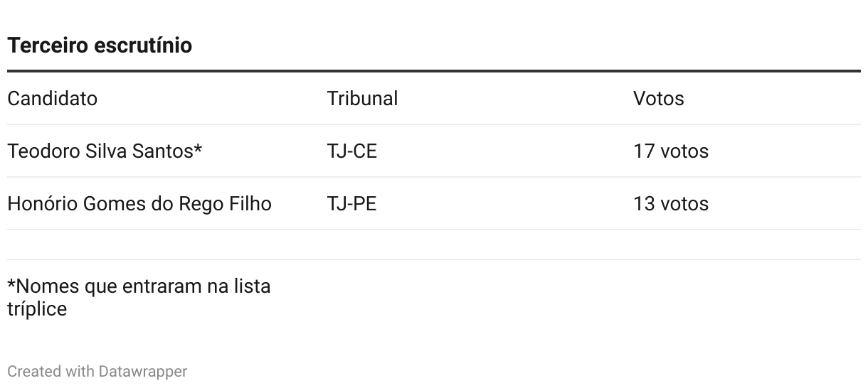This screenshot has height=388, width=868.
Task: Click the empty table row below Honório
Action: click(x=434, y=244)
